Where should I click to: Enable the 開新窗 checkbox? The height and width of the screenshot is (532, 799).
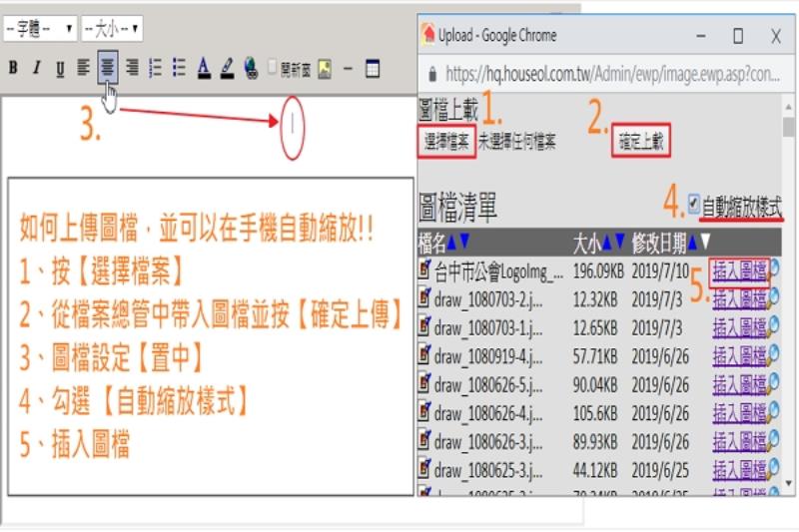(x=273, y=68)
